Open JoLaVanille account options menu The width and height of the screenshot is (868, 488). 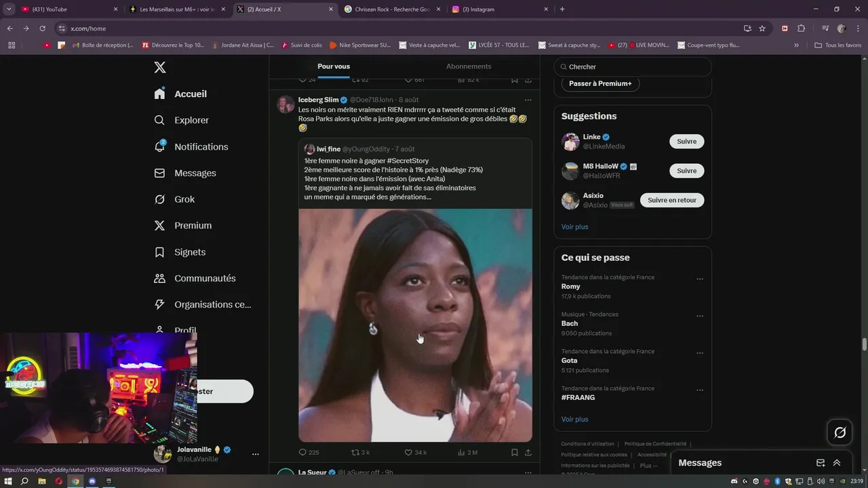point(255,454)
